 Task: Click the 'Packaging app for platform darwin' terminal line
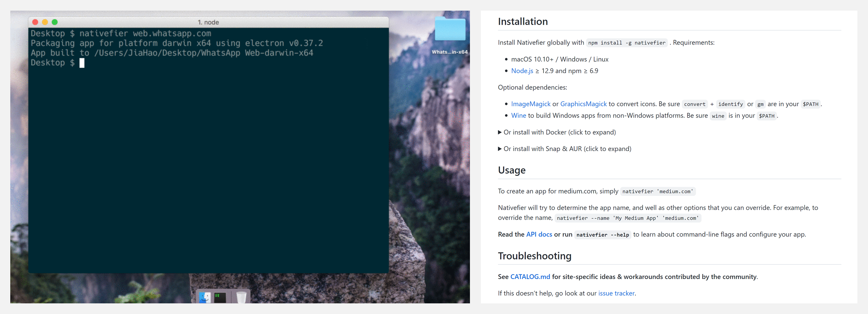pyautogui.click(x=177, y=43)
